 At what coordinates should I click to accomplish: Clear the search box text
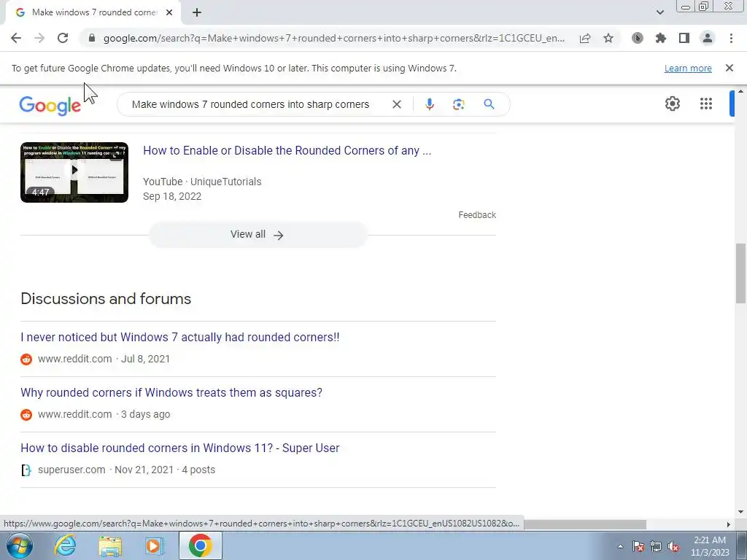(396, 104)
